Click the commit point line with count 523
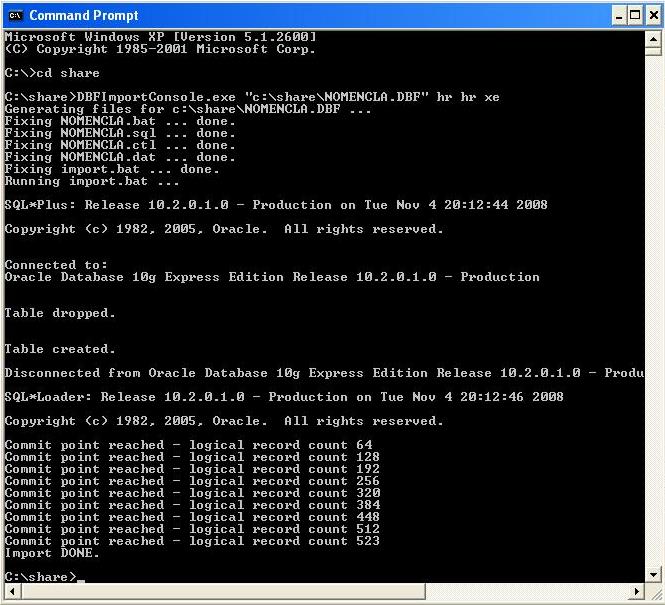Viewport: 665px width, 605px height. (x=192, y=541)
